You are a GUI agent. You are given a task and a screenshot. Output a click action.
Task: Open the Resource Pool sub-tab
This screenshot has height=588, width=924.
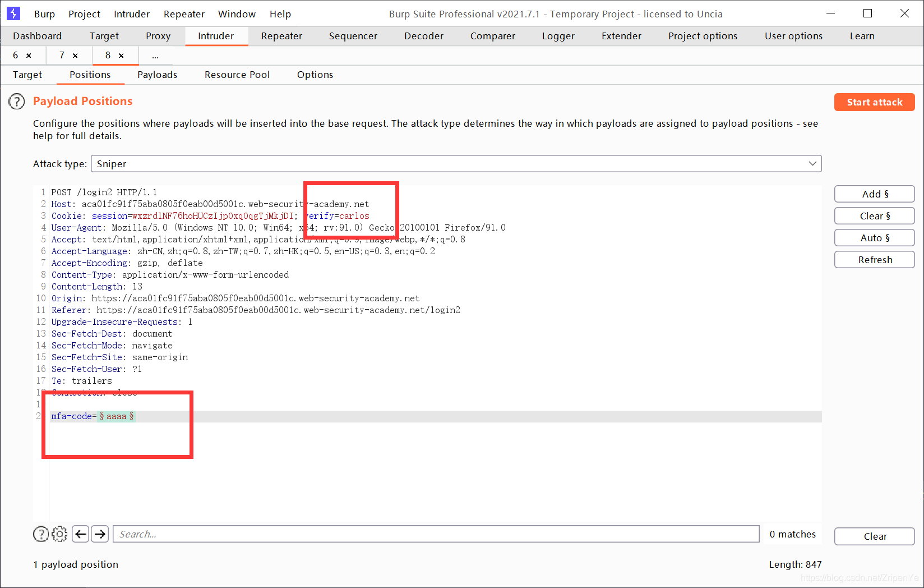pos(237,75)
